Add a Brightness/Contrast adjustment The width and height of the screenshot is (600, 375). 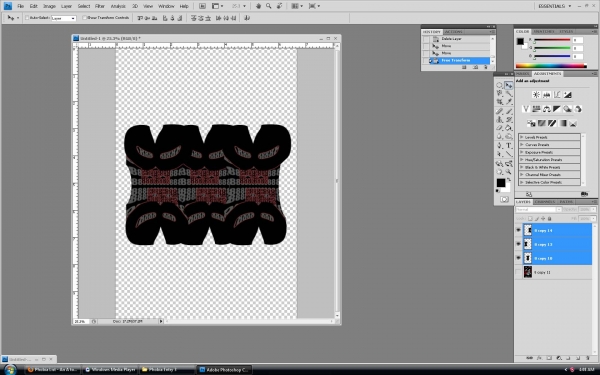(x=536, y=95)
